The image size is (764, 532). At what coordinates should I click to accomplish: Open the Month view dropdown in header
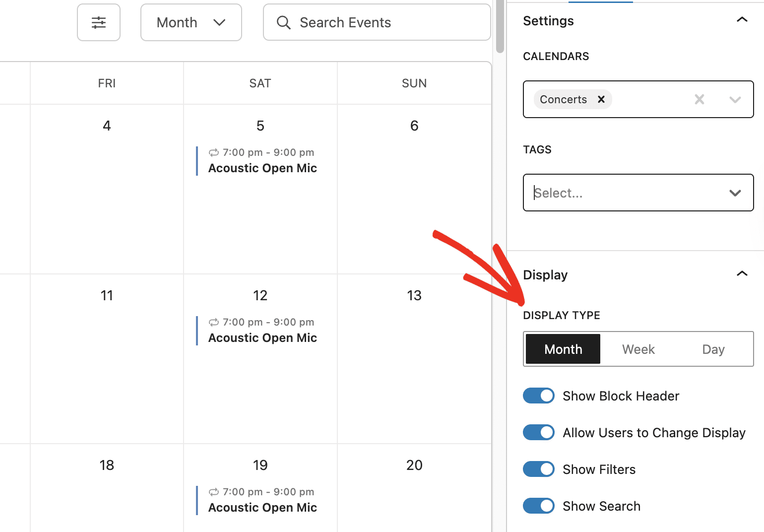pos(191,22)
